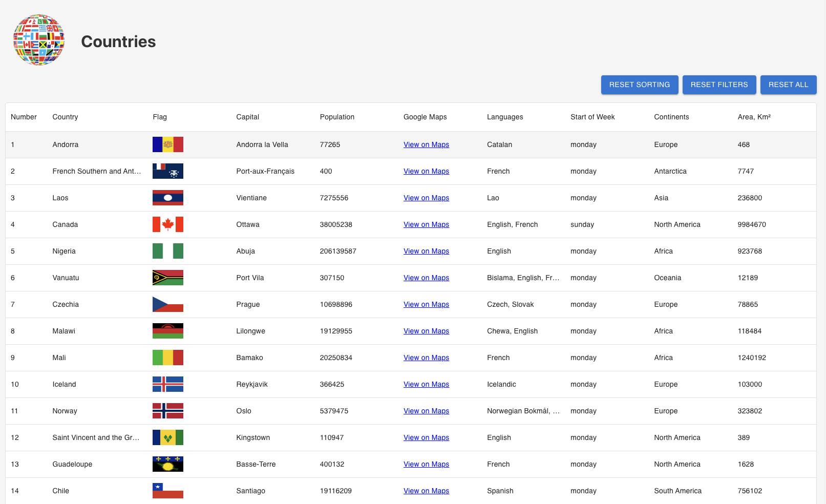Click the Canada maple leaf flag

[x=167, y=224]
